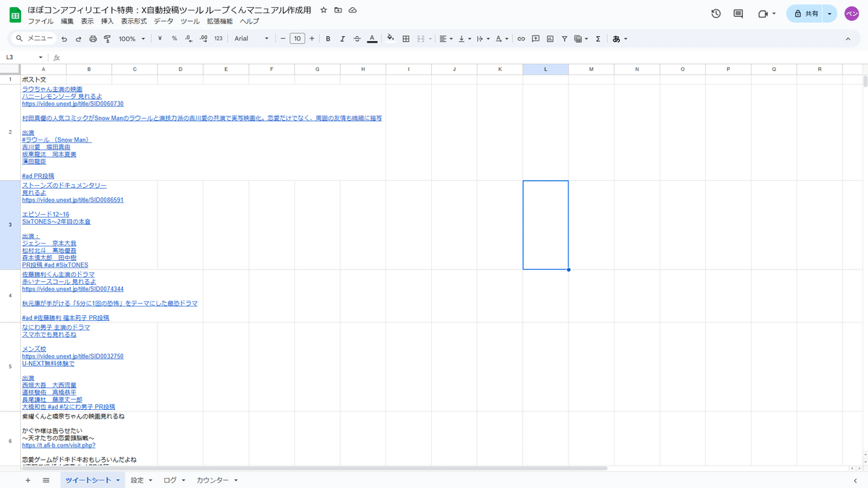Viewport: 868px width, 488px height.
Task: Insert a chart
Action: pos(550,39)
